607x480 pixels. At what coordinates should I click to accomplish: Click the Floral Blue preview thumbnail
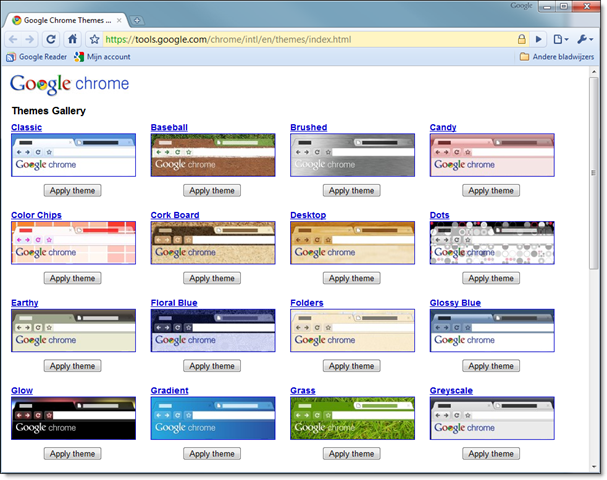(x=213, y=330)
